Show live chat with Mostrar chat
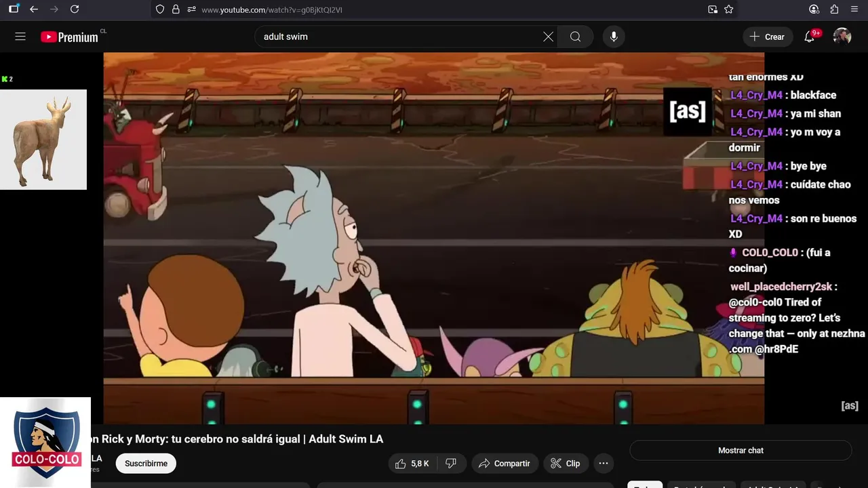This screenshot has height=488, width=868. [x=741, y=450]
